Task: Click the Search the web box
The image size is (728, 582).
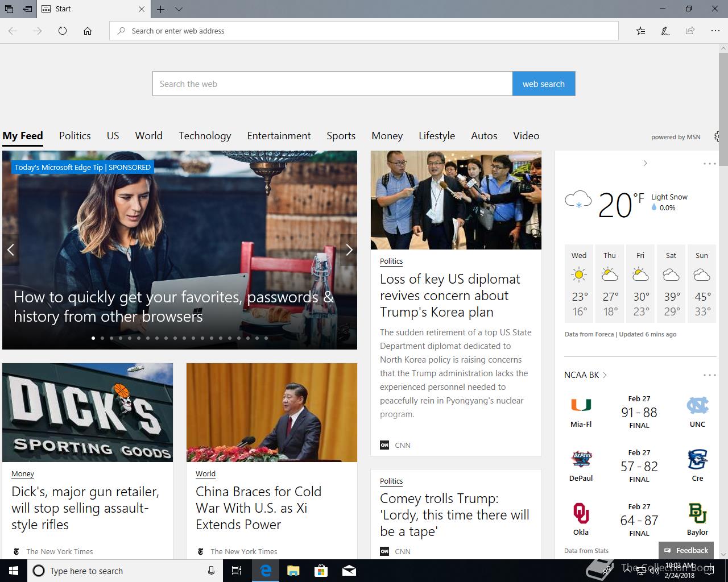Action: point(333,84)
